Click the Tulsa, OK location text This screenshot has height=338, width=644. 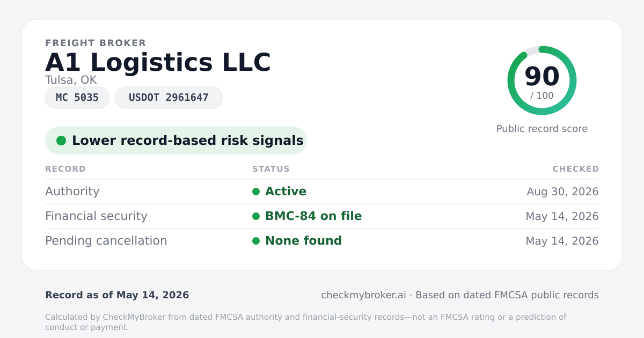[71, 80]
